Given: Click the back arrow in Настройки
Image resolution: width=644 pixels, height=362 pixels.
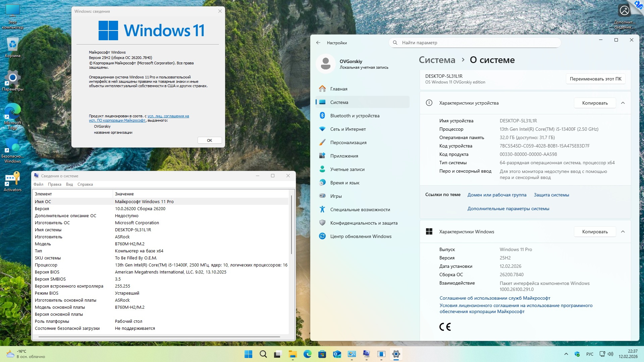Looking at the screenshot, I should point(318,43).
